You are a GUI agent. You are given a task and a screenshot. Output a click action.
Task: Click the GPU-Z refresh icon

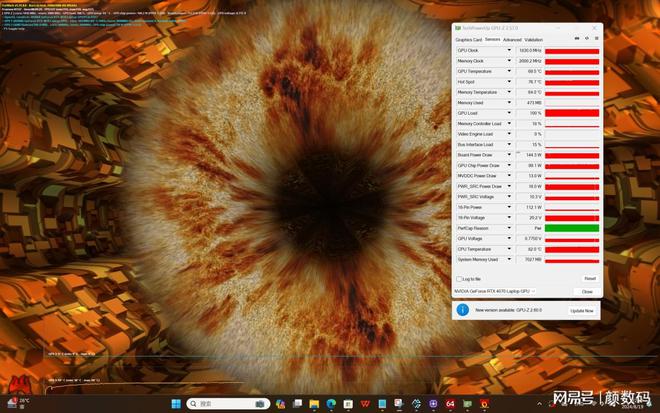click(586, 39)
